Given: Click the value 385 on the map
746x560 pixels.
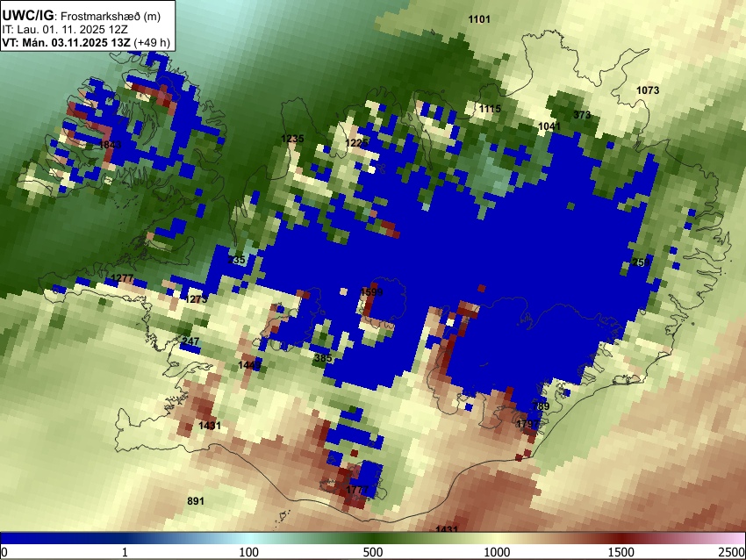Looking at the screenshot, I should (323, 358).
